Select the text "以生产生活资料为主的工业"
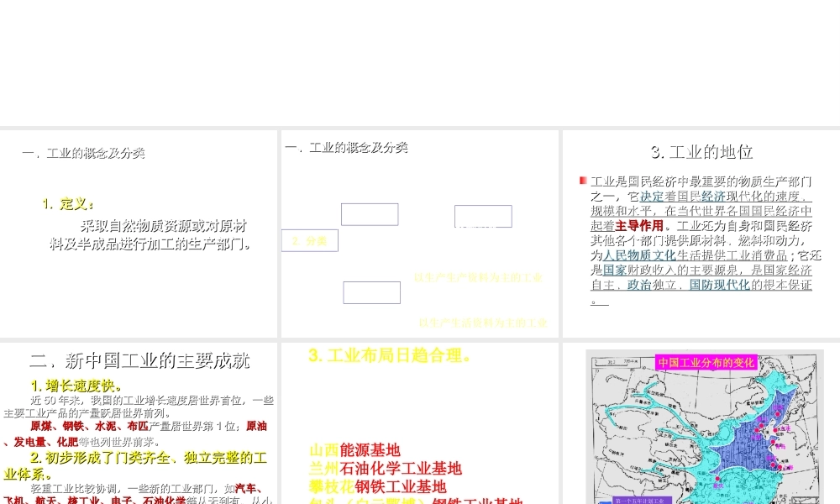 coord(483,323)
